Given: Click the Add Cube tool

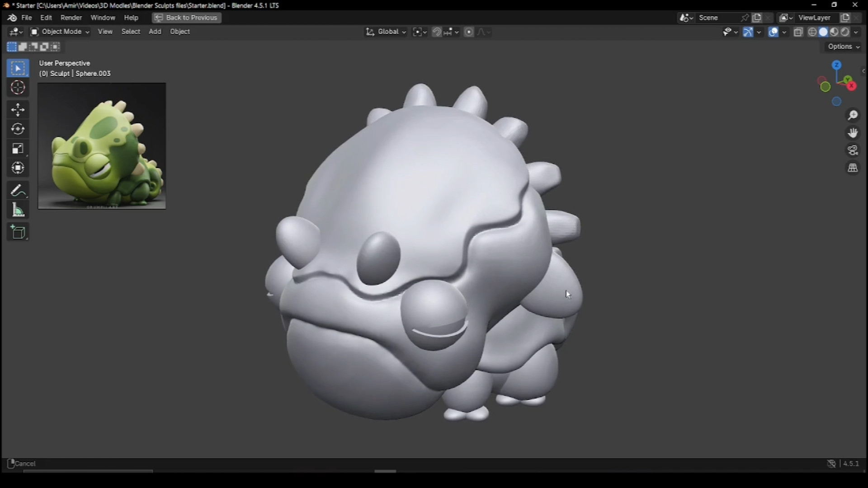Looking at the screenshot, I should [x=18, y=232].
